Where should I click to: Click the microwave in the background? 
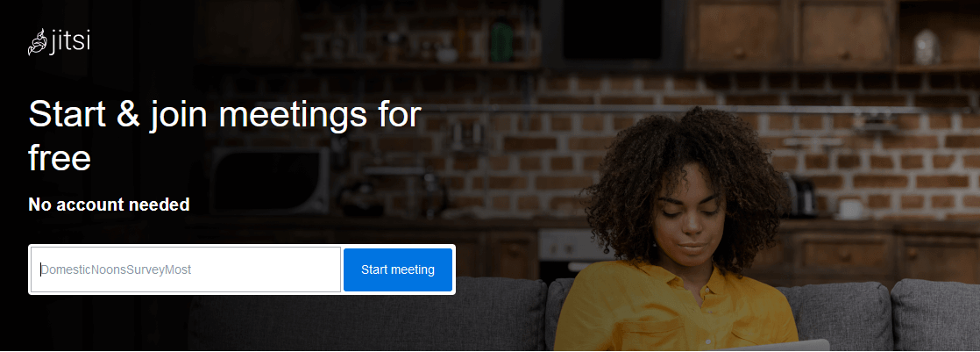[x=270, y=180]
